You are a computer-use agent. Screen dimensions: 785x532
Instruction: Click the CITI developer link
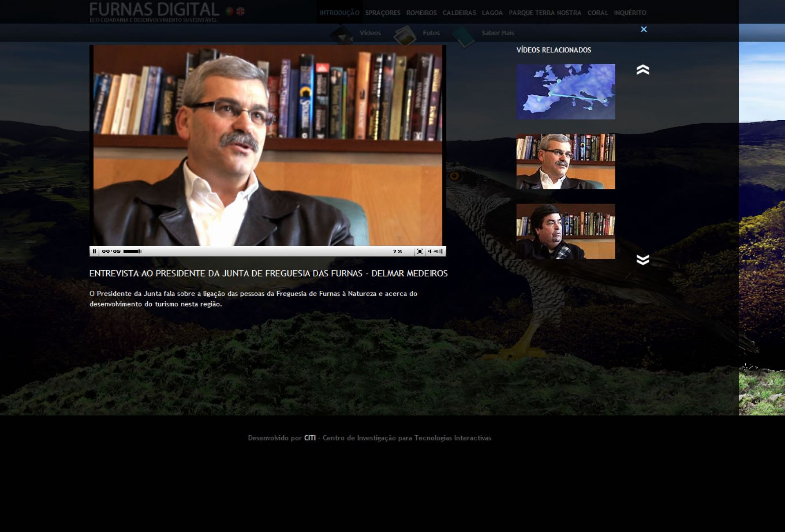tap(310, 438)
